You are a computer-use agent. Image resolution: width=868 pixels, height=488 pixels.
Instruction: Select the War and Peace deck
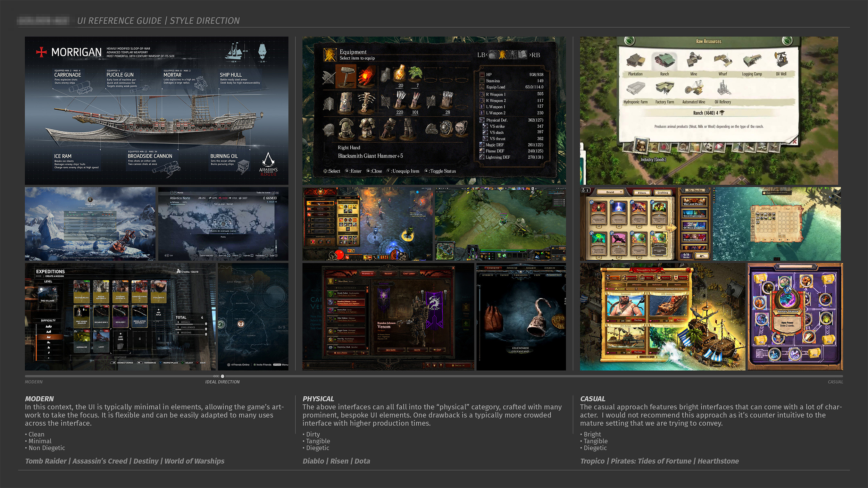click(x=694, y=202)
